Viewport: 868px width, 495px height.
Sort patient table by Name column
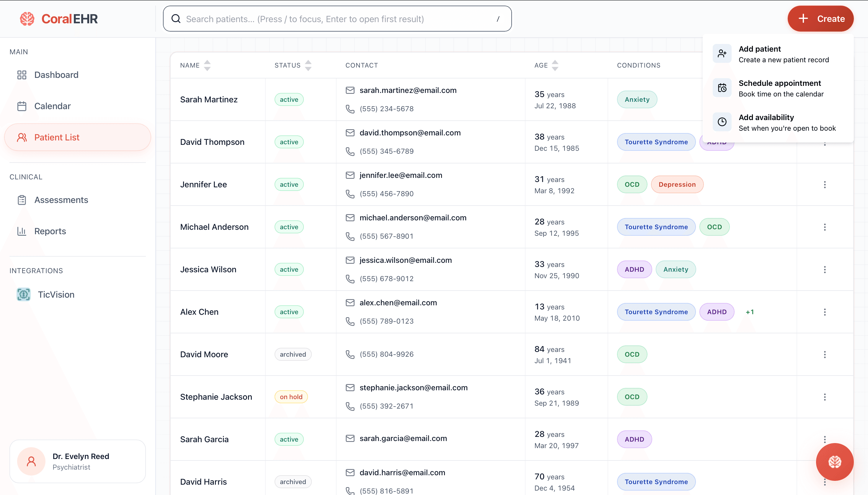[207, 65]
